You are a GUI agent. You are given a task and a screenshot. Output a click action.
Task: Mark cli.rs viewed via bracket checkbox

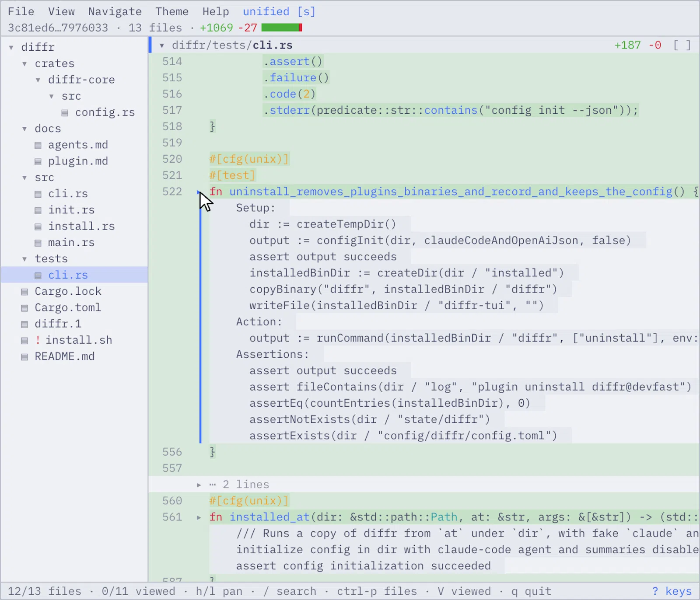(682, 45)
